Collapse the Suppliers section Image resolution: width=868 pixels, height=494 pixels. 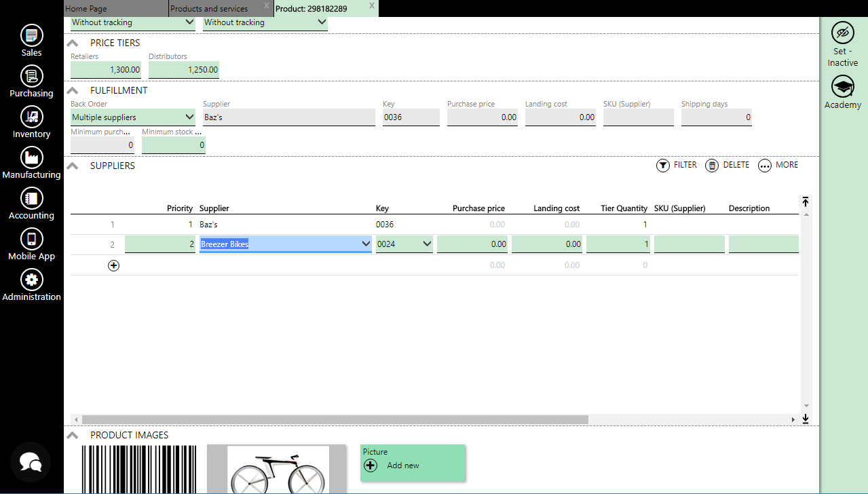click(73, 166)
